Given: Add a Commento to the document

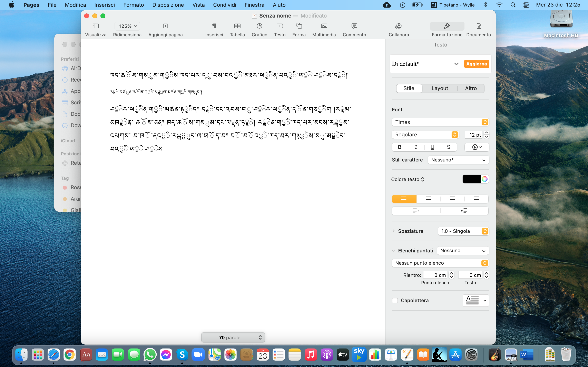Looking at the screenshot, I should [x=354, y=26].
